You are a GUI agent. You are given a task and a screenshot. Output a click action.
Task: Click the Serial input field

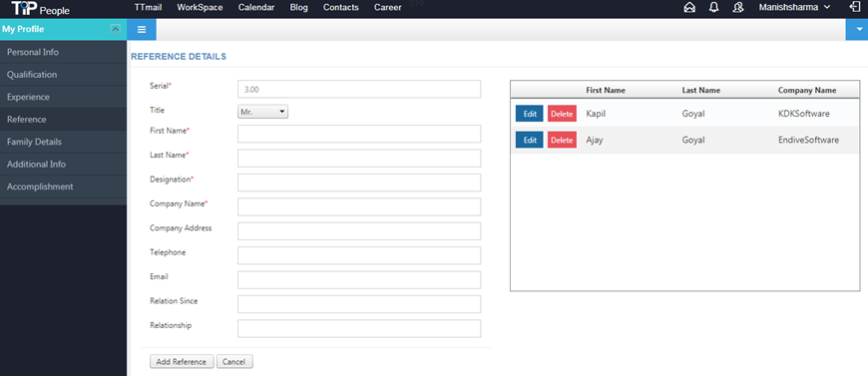tap(359, 89)
